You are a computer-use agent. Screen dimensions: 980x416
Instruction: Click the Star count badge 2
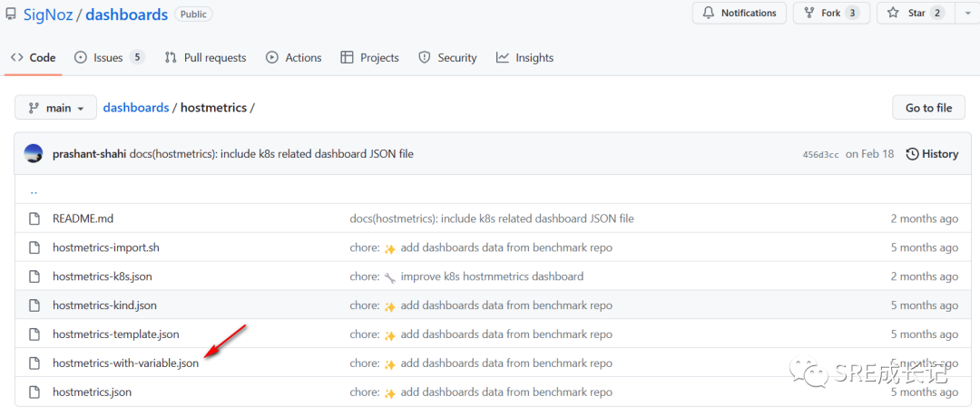pyautogui.click(x=936, y=13)
